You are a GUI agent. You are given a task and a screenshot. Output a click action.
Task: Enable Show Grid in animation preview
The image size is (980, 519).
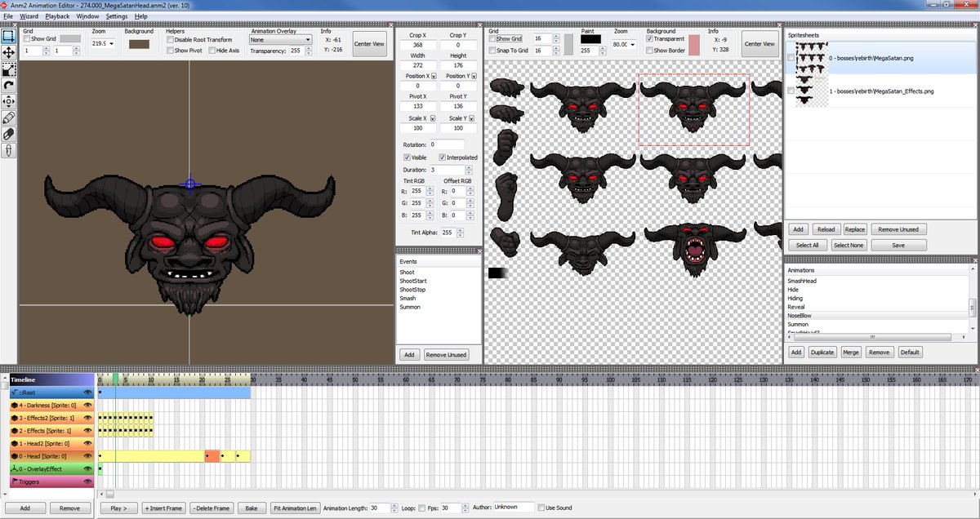pos(27,38)
